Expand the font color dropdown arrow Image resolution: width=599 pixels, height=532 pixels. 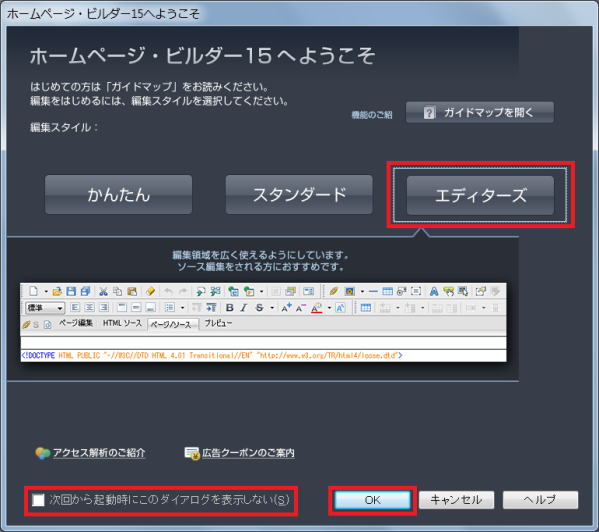click(x=329, y=308)
